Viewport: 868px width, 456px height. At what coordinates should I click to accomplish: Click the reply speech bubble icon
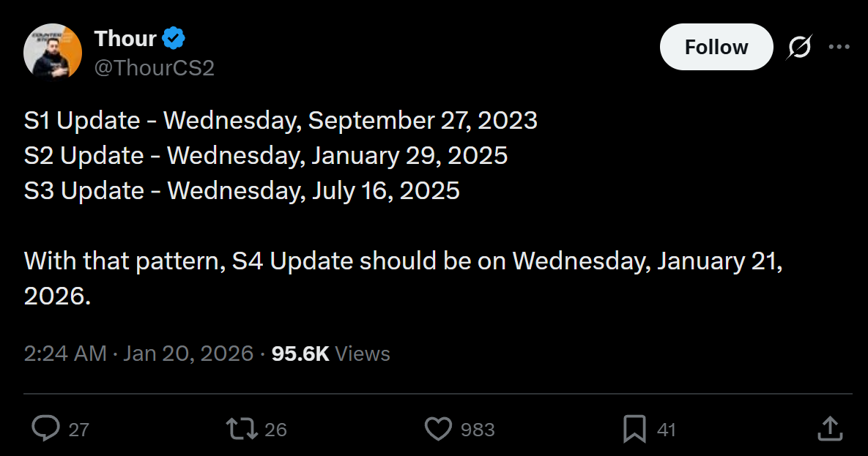(x=45, y=429)
